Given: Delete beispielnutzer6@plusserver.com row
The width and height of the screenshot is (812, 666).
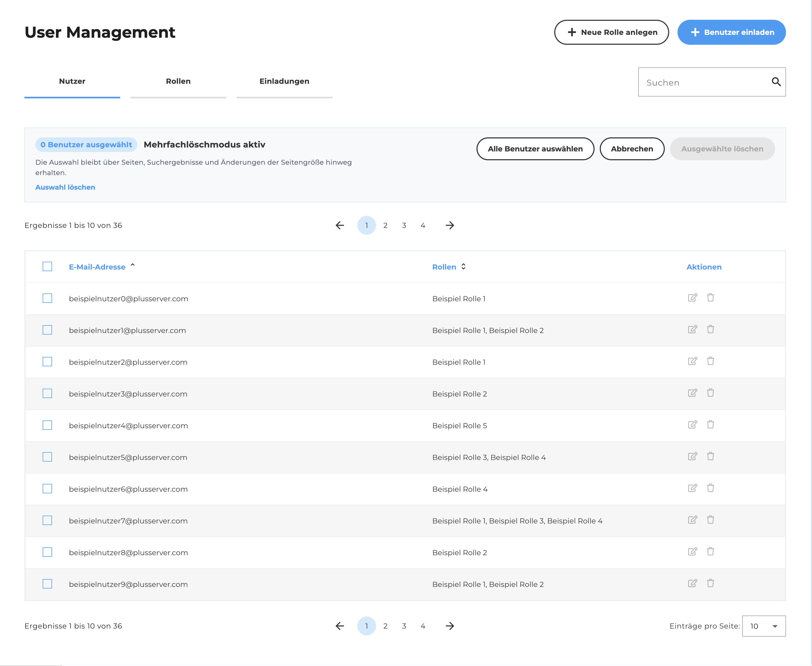Looking at the screenshot, I should (x=710, y=488).
